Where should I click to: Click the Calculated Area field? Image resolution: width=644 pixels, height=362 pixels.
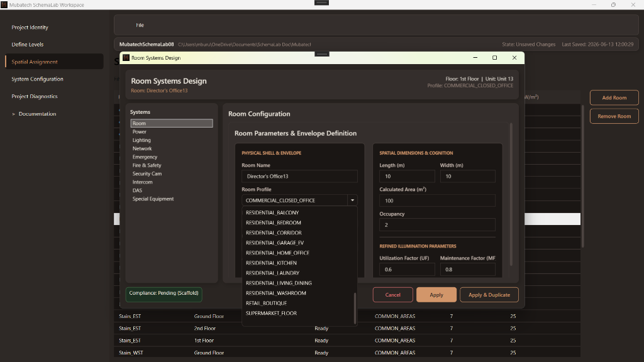click(x=437, y=200)
